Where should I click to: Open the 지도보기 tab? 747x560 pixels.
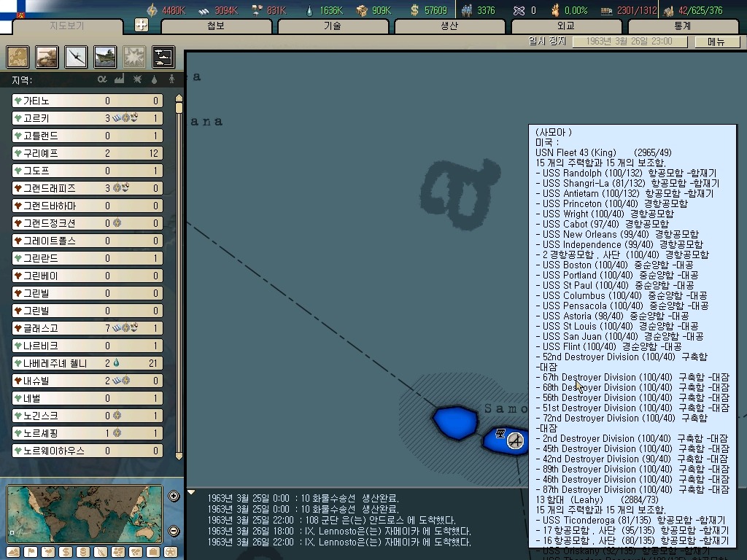pyautogui.click(x=67, y=26)
